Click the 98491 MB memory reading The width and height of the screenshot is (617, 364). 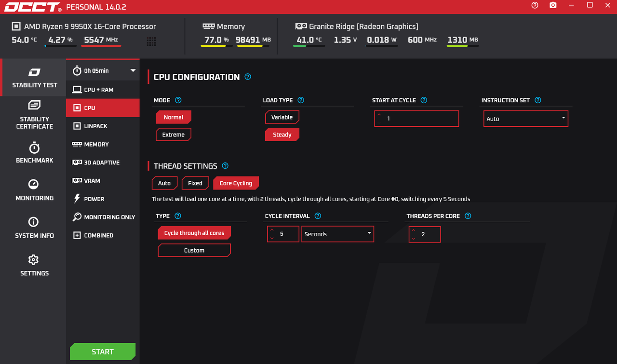(x=253, y=40)
